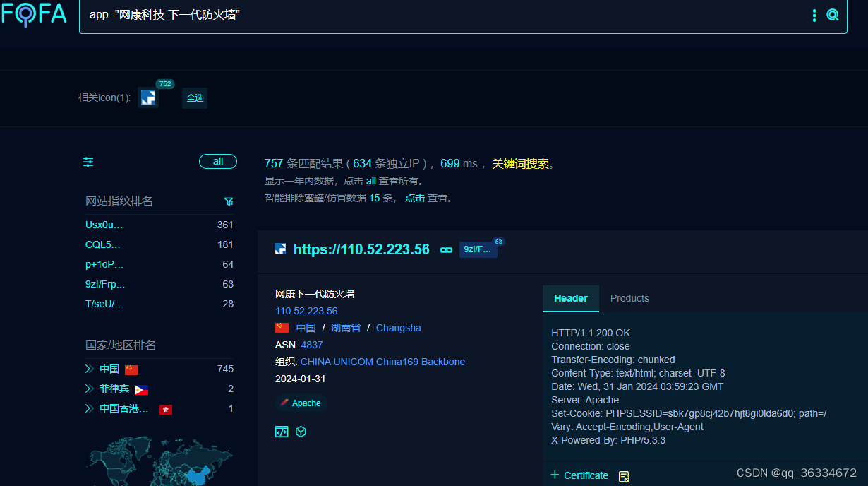
Task: Click the chain link icon beside the host URL
Action: click(x=446, y=249)
